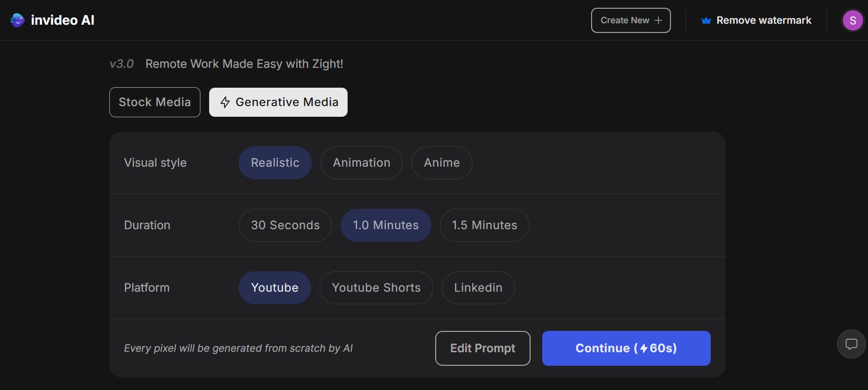The height and width of the screenshot is (390, 868).
Task: Pick Youtube as the platform
Action: pyautogui.click(x=274, y=288)
